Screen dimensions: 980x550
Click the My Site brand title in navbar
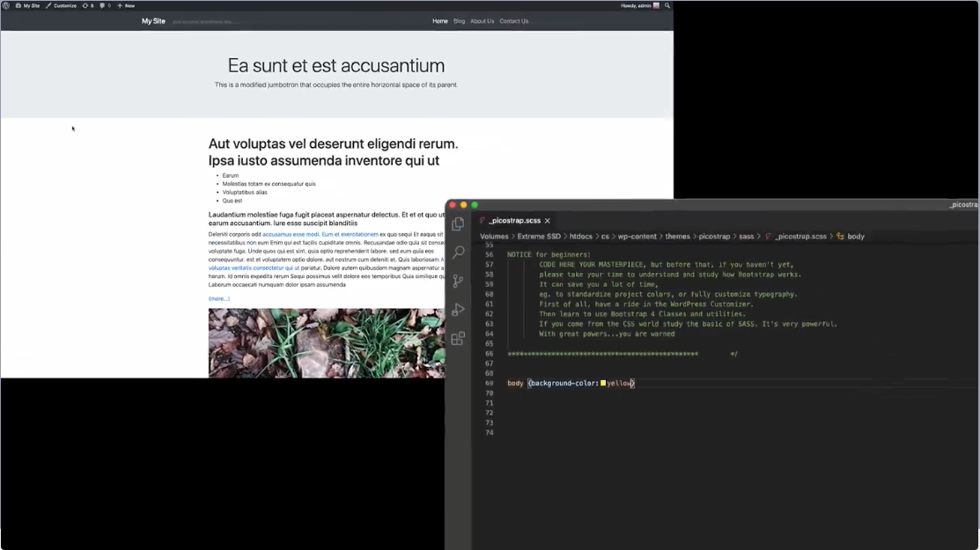point(153,21)
